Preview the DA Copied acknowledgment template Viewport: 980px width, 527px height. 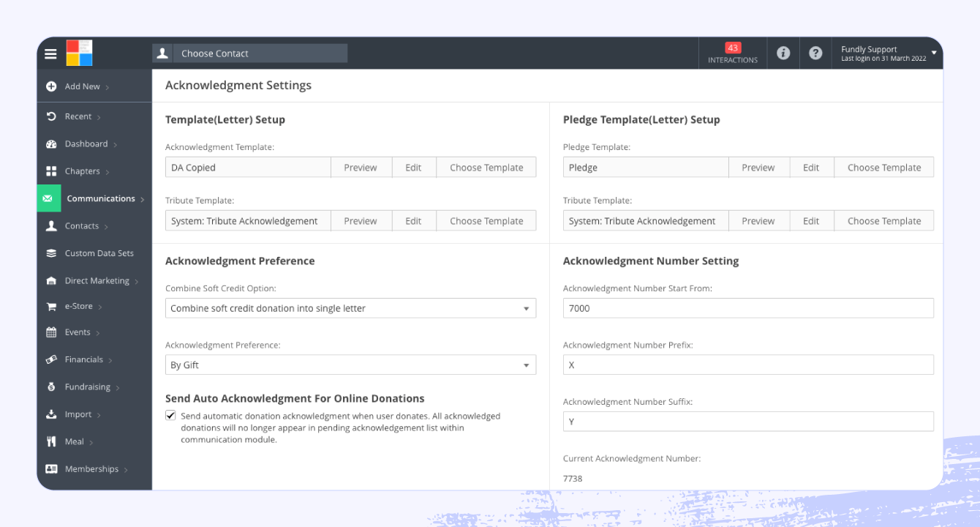coord(361,168)
